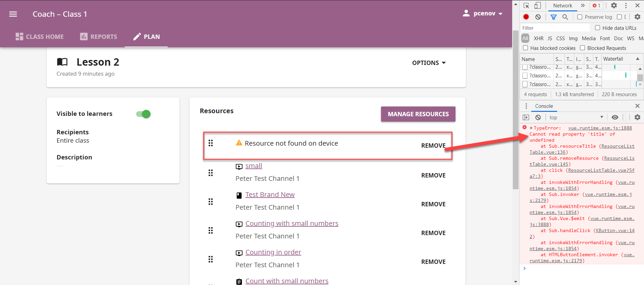Click the DevTools inspect element icon
The image size is (644, 285).
526,5
